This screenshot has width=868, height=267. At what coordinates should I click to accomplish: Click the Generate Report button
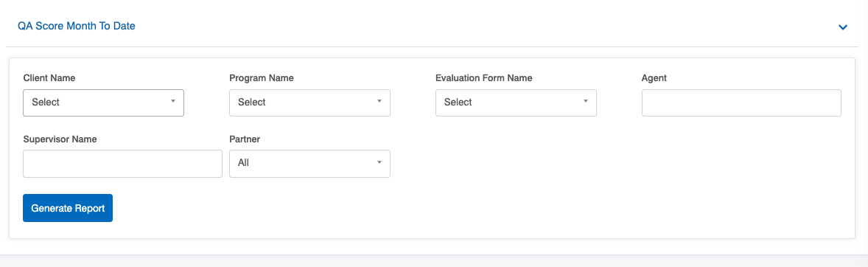point(68,208)
